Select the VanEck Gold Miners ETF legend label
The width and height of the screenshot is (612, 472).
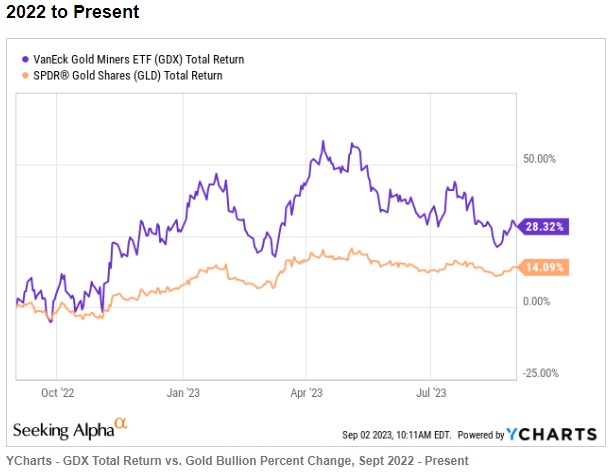[x=139, y=59]
